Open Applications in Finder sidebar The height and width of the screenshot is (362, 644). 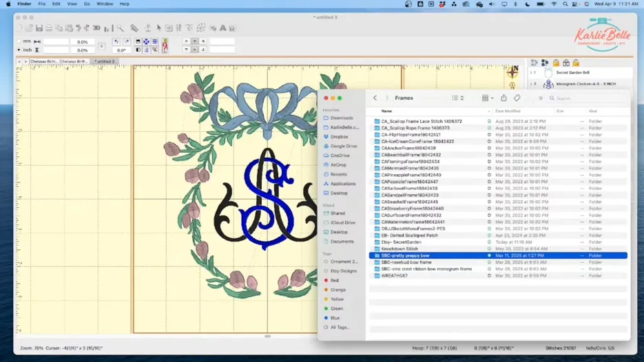click(343, 184)
